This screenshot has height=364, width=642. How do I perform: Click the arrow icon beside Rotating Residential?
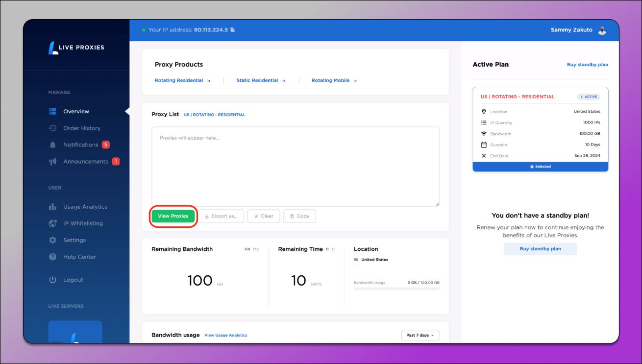[x=208, y=81]
